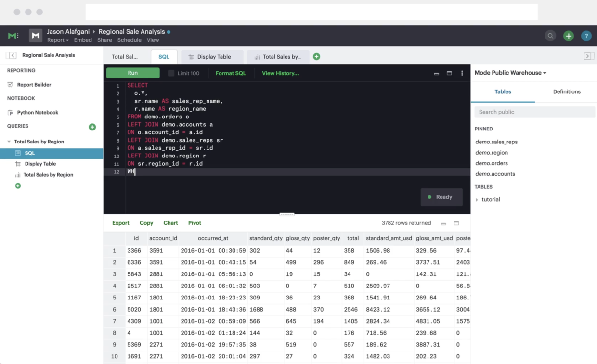The image size is (597, 364).
Task: Maximize the results pane
Action: click(456, 223)
